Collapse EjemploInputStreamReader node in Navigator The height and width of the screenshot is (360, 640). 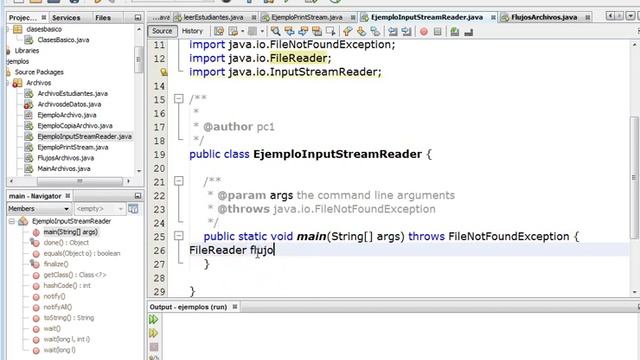[12, 221]
